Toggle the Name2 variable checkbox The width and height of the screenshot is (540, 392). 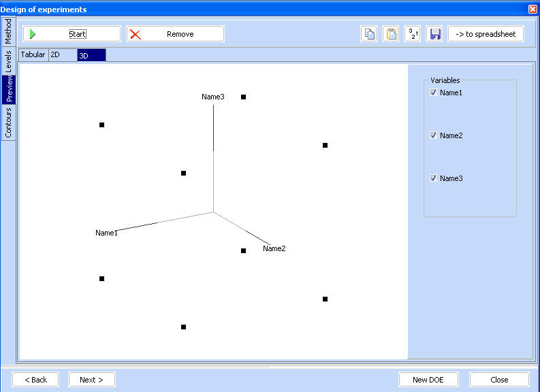pyautogui.click(x=434, y=135)
